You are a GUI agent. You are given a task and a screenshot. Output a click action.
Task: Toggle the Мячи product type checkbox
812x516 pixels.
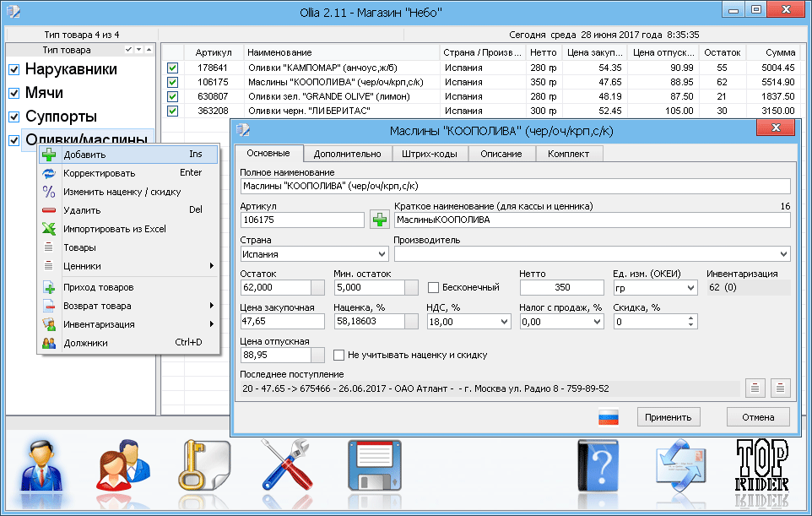point(14,93)
